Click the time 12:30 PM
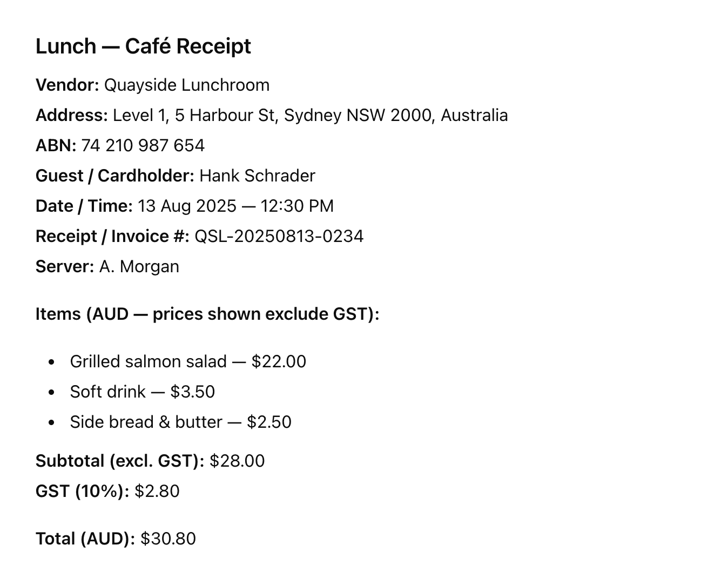The width and height of the screenshot is (728, 565). coord(297,206)
